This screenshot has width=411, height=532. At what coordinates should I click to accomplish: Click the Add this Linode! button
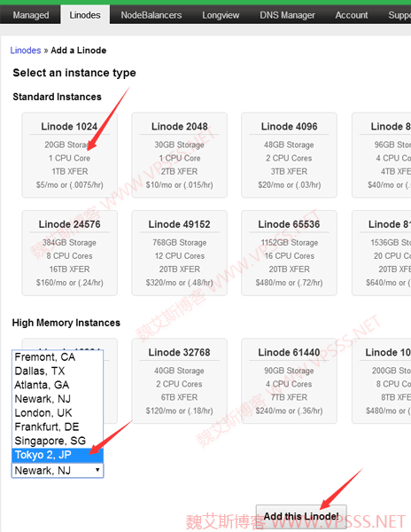pos(301,516)
